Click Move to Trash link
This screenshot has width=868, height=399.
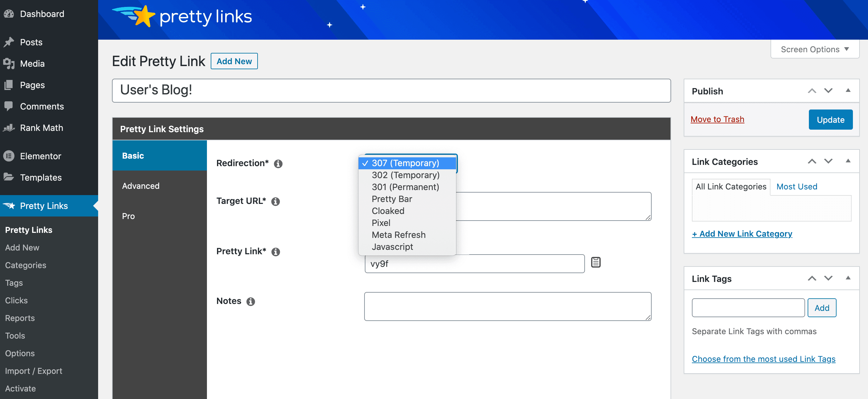pyautogui.click(x=717, y=119)
